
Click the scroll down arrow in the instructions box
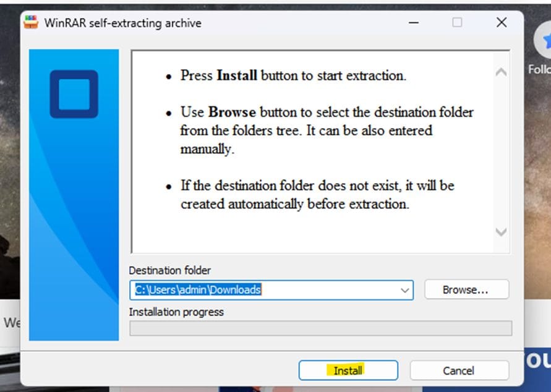point(501,232)
